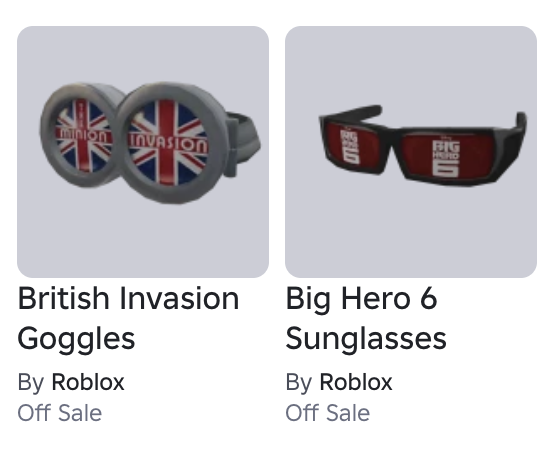Select Off Sale label beneath the goggles item
The width and height of the screenshot is (548, 460).
pos(60,413)
